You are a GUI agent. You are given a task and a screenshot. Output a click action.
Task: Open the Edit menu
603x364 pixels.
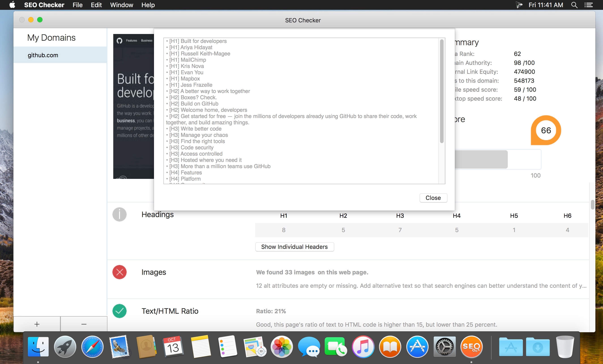pyautogui.click(x=96, y=5)
